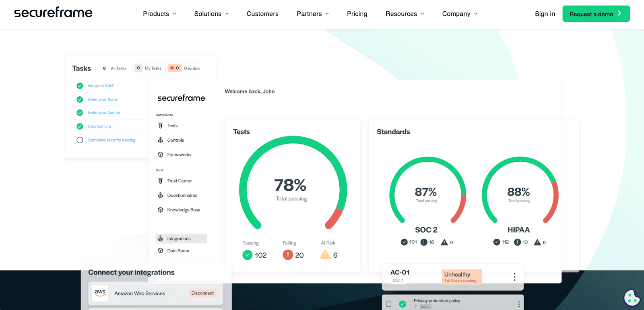Click the green Passing checkmark icon
Image resolution: width=644 pixels, height=310 pixels.
pos(248,255)
